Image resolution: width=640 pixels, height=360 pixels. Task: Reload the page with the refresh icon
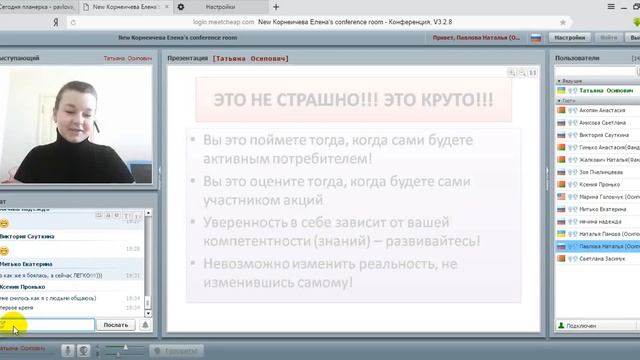click(73, 22)
